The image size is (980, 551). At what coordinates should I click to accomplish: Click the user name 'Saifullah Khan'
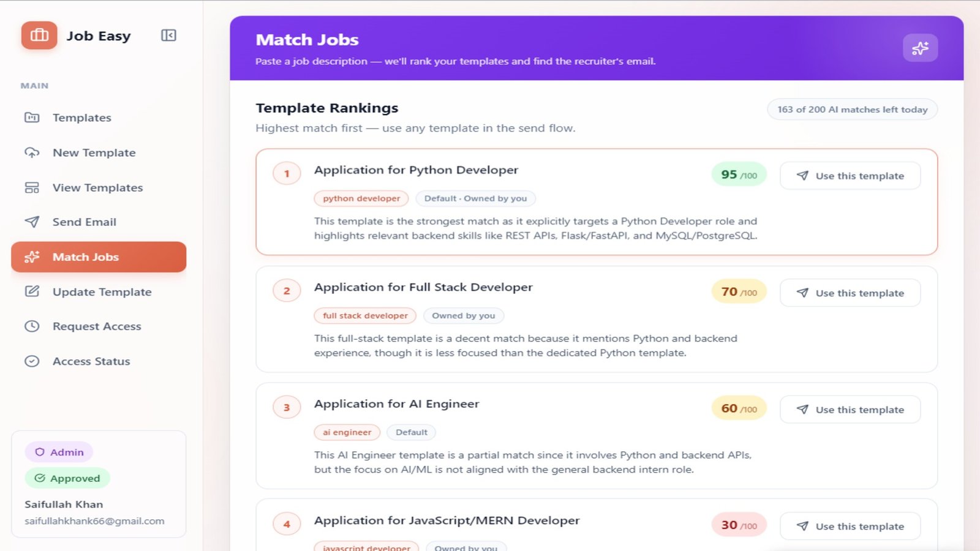click(64, 504)
